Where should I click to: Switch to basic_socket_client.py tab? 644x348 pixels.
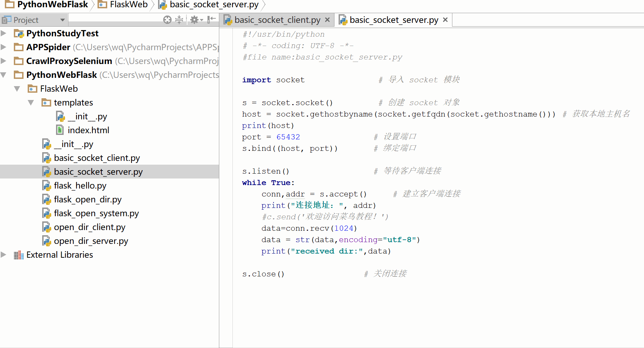[277, 20]
